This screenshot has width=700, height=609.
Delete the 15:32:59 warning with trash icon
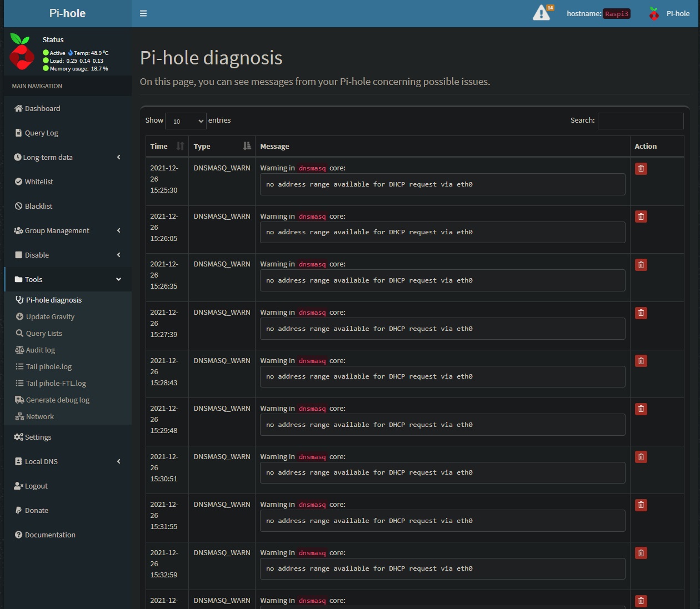(x=641, y=553)
